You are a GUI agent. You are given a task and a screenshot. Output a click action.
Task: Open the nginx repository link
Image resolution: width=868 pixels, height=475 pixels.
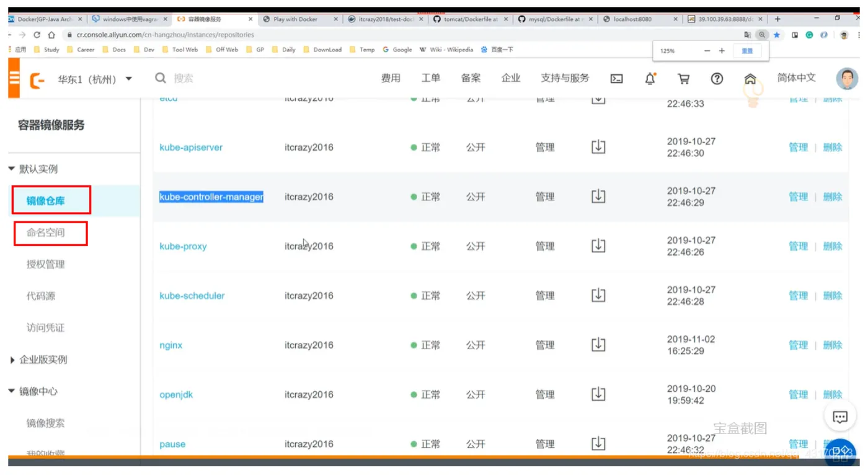click(x=171, y=345)
